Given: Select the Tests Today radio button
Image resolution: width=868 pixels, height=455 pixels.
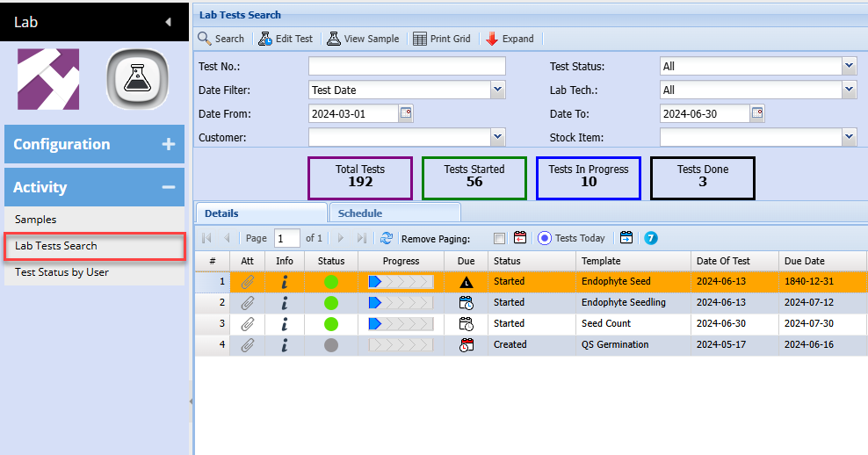Looking at the screenshot, I should pos(544,238).
